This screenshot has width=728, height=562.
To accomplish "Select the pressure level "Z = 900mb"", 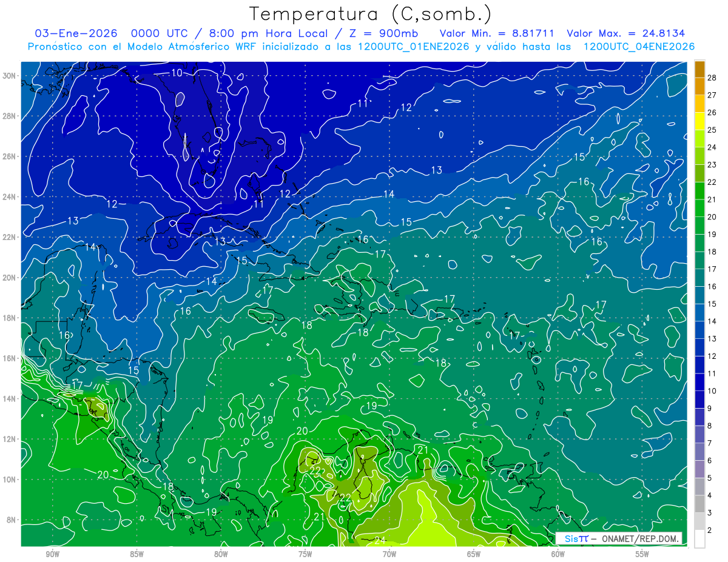I will (385, 33).
